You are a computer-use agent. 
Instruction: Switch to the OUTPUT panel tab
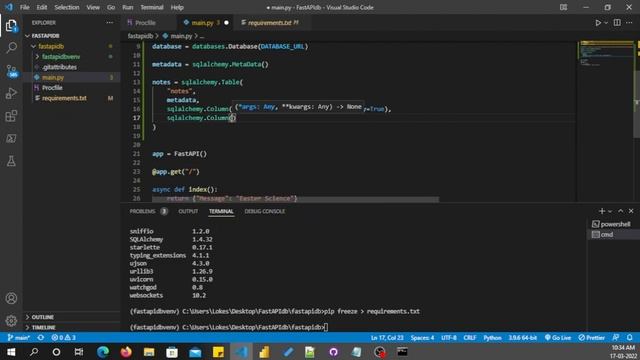(188, 211)
